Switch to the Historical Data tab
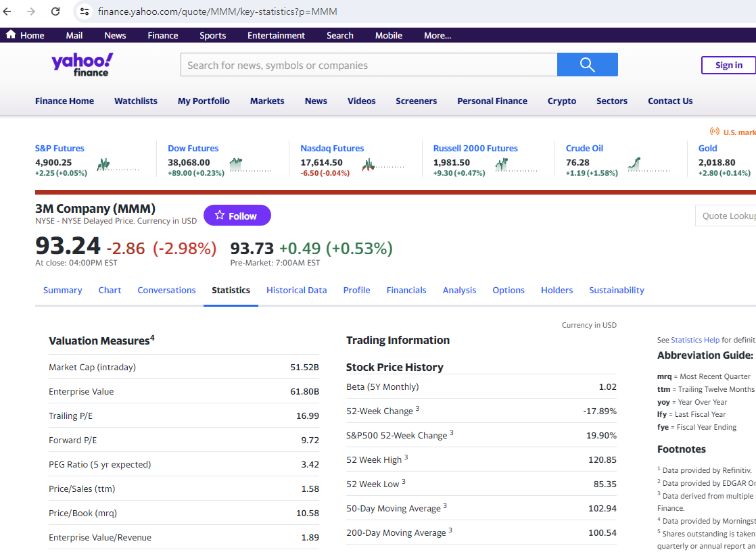 (297, 290)
